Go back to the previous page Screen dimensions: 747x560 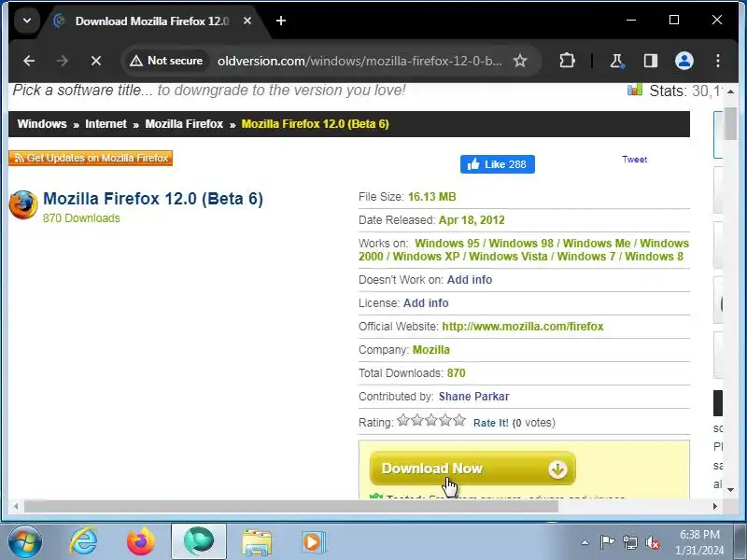tap(29, 61)
